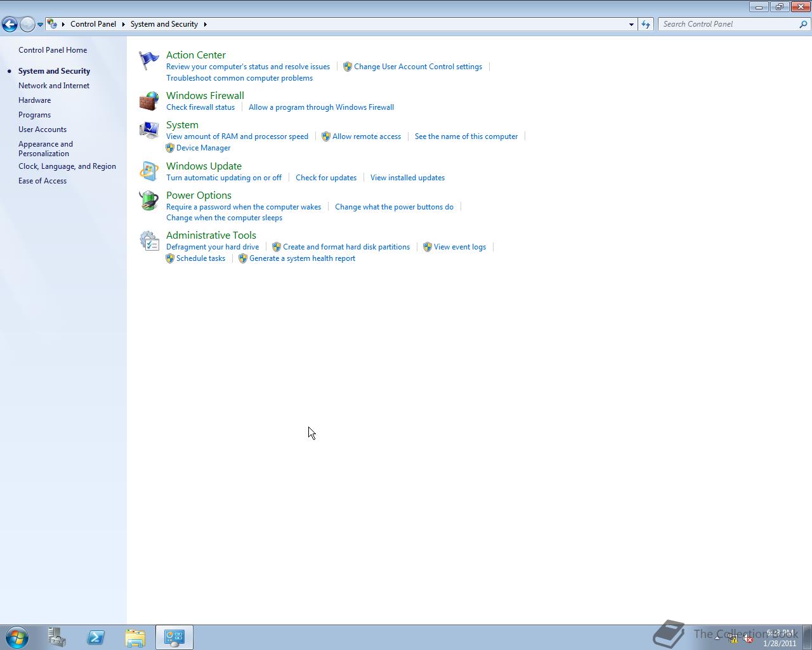
Task: Select Programs category in sidebar
Action: click(x=34, y=115)
